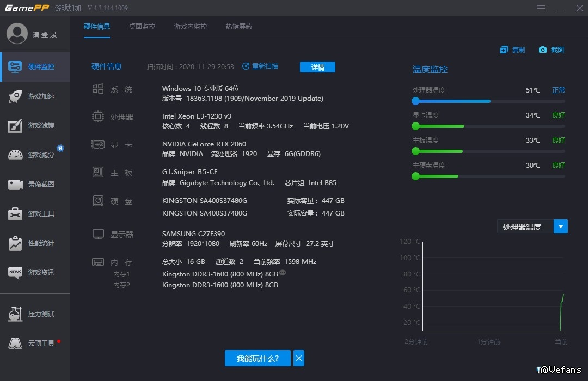Open the 云顶工具 sidebar icon
The height and width of the screenshot is (381, 588).
[15, 343]
